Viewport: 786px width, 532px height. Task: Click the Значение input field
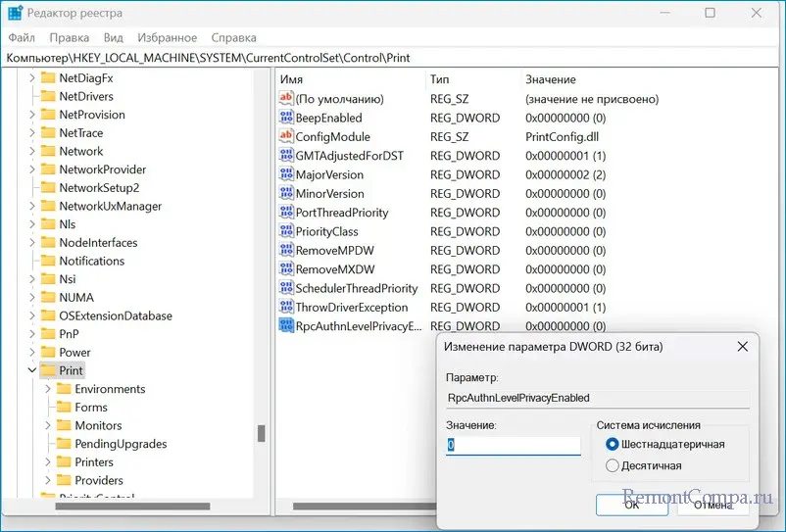tap(513, 445)
